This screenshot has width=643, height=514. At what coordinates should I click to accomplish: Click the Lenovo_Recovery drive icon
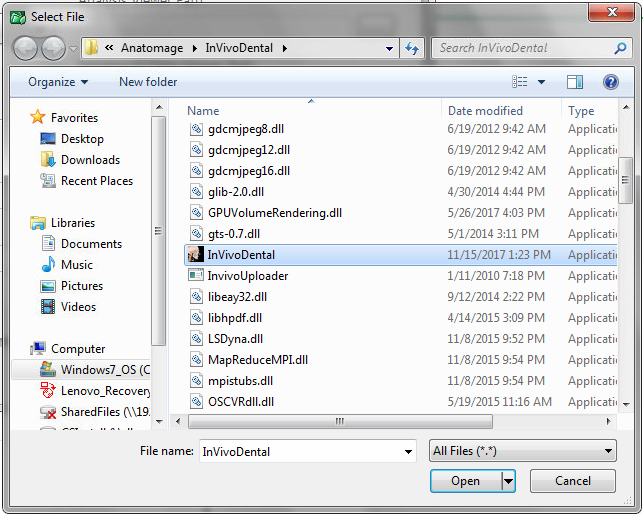(x=48, y=390)
